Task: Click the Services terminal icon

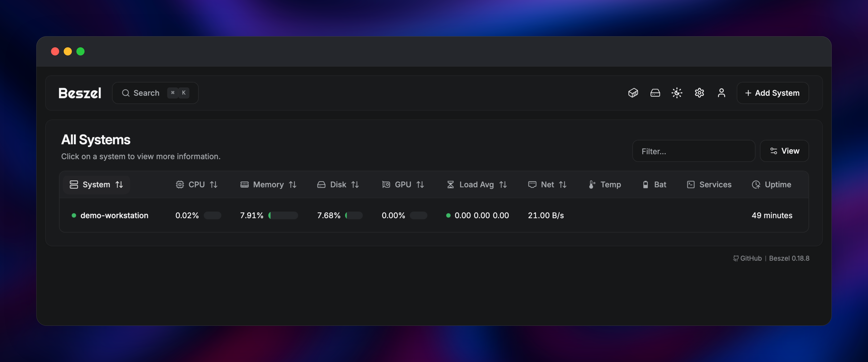Action: (691, 185)
